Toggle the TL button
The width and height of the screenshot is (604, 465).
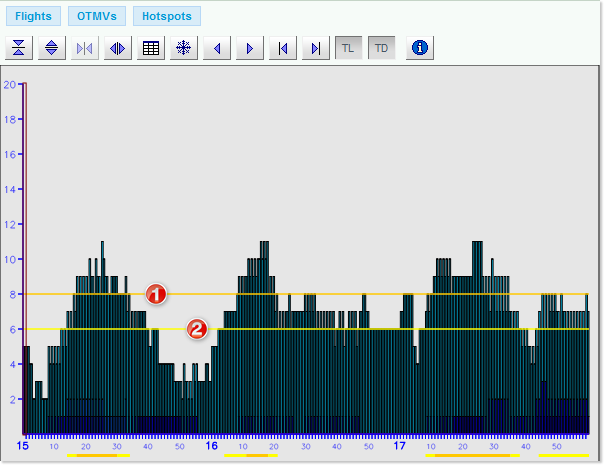tap(348, 48)
